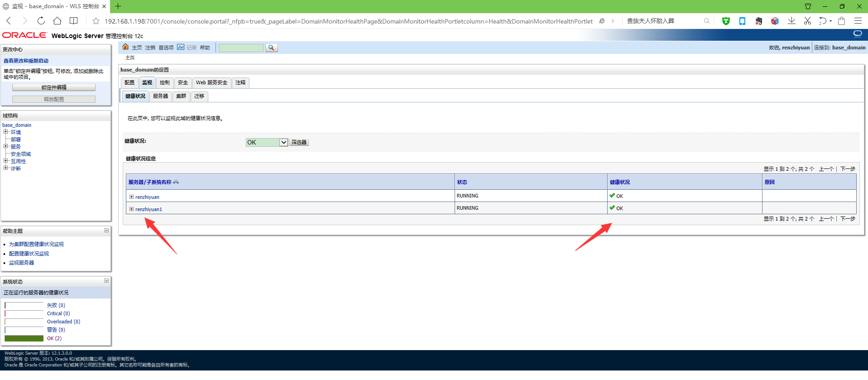Go forward with the browser forward arrow
The height and width of the screenshot is (380, 868).
coord(25,20)
